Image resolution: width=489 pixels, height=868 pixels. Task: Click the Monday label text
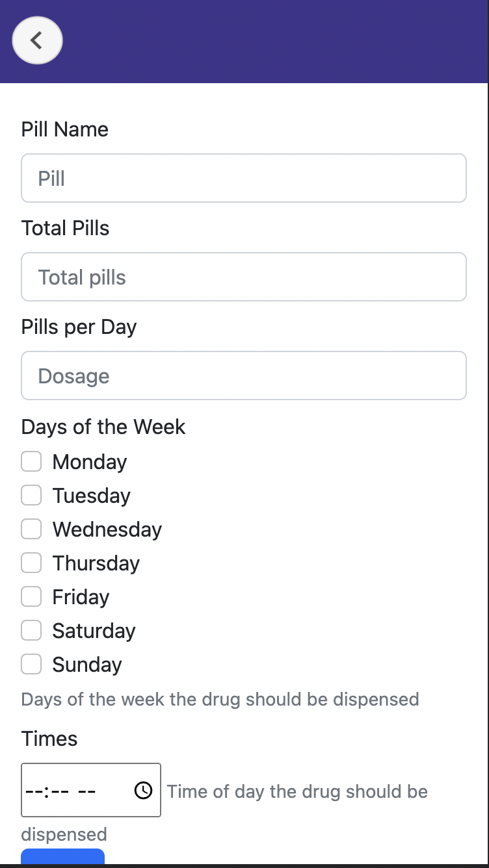coord(89,461)
